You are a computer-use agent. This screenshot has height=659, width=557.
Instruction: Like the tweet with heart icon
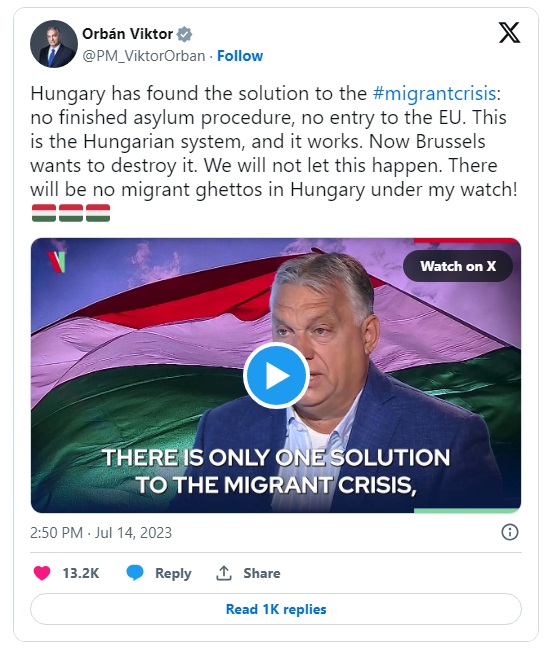click(x=42, y=573)
